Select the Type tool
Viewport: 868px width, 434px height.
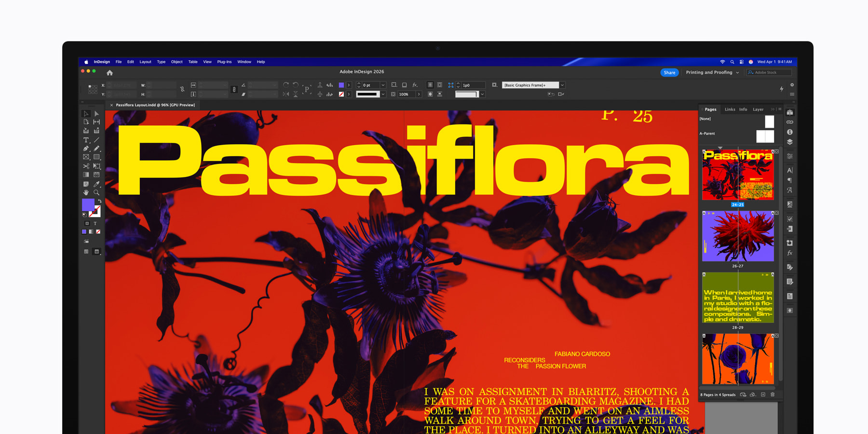tap(86, 140)
